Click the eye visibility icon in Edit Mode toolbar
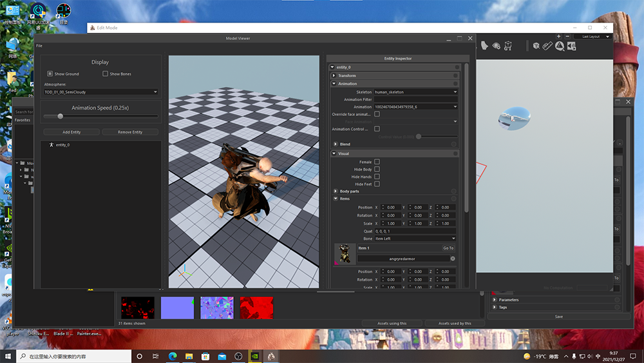 496,46
